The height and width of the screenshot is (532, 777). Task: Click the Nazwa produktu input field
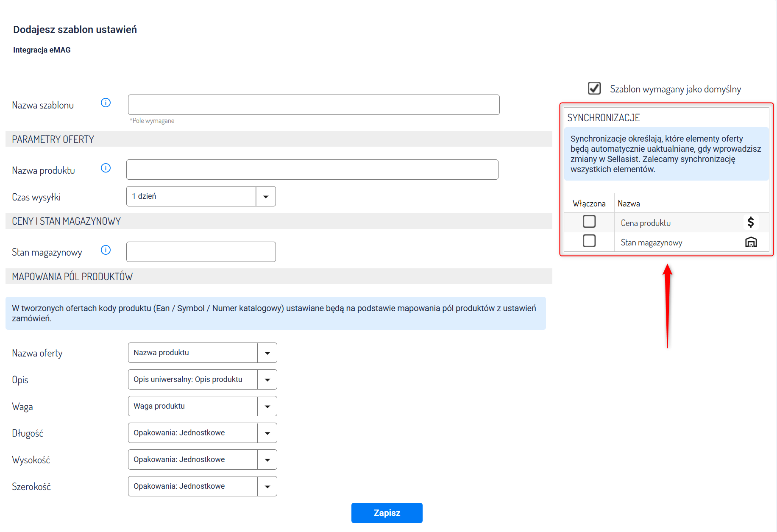click(312, 170)
